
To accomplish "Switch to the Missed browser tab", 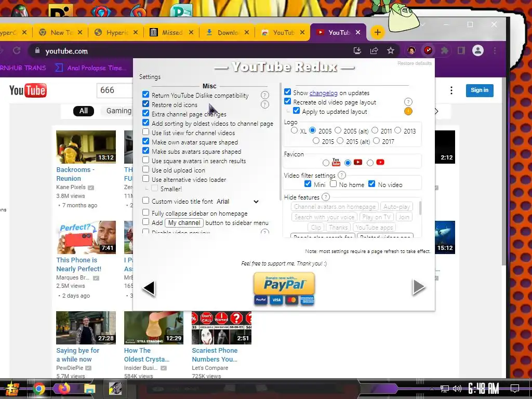I will click(171, 33).
